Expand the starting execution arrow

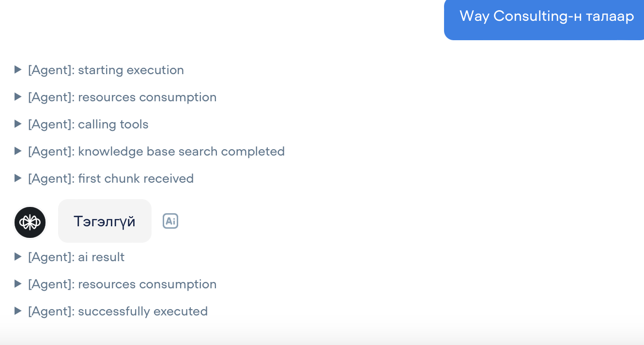pyautogui.click(x=18, y=70)
